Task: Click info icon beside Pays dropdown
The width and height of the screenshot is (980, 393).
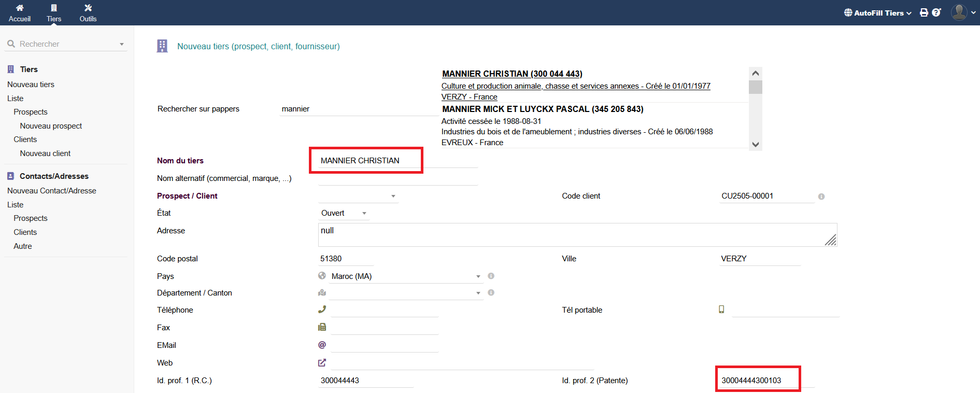Action: [x=491, y=276]
